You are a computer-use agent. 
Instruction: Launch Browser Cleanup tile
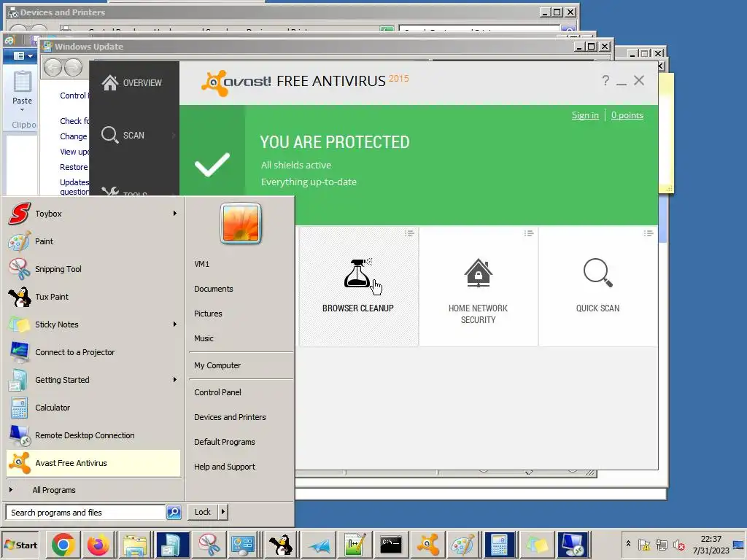pos(358,286)
